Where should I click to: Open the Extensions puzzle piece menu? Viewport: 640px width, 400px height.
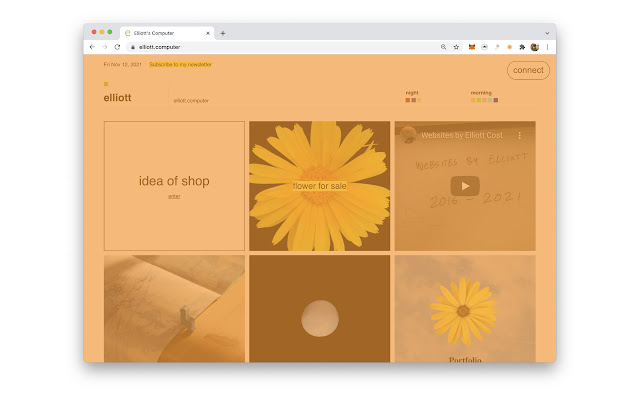(x=522, y=47)
